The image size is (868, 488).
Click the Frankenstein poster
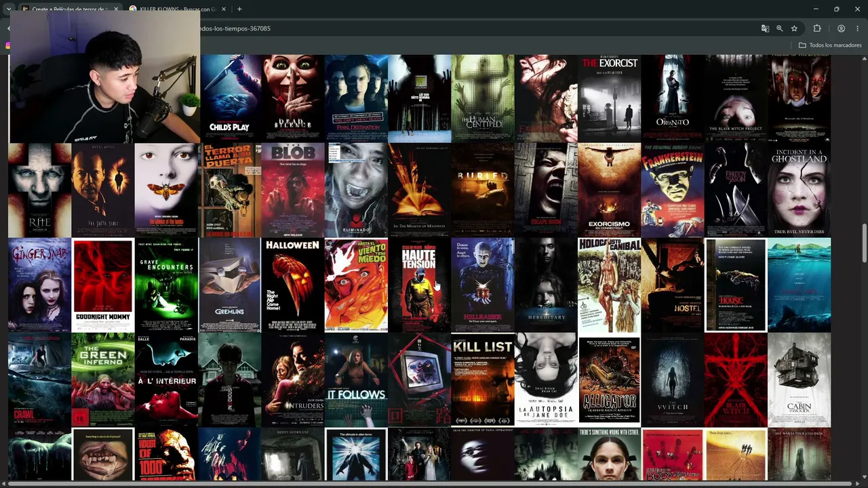click(x=673, y=190)
